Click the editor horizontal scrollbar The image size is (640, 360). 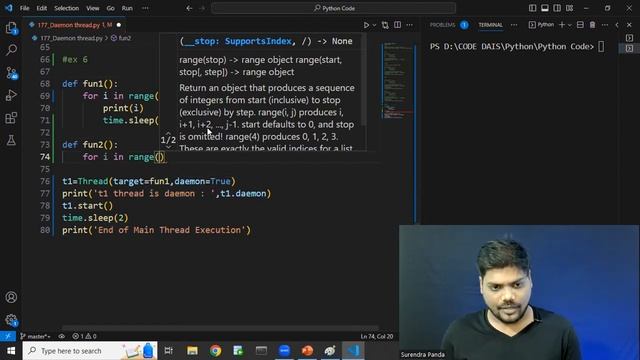pos(220,328)
